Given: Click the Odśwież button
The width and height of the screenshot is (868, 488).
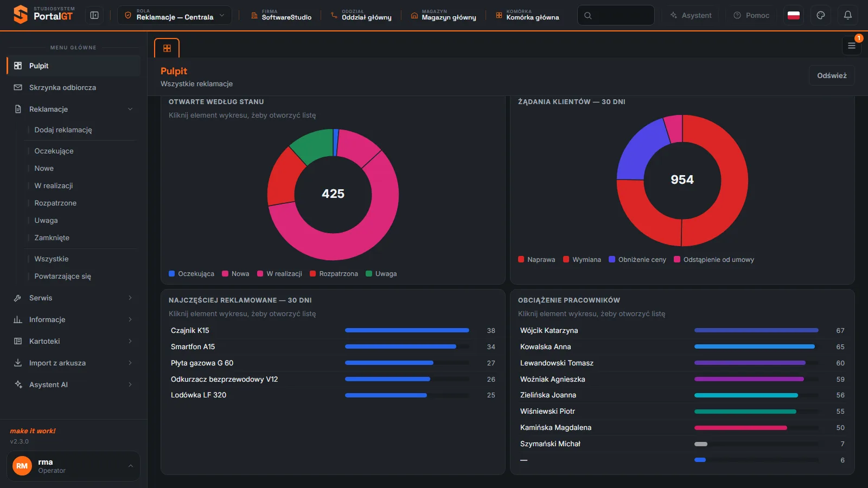Looking at the screenshot, I should tap(832, 75).
